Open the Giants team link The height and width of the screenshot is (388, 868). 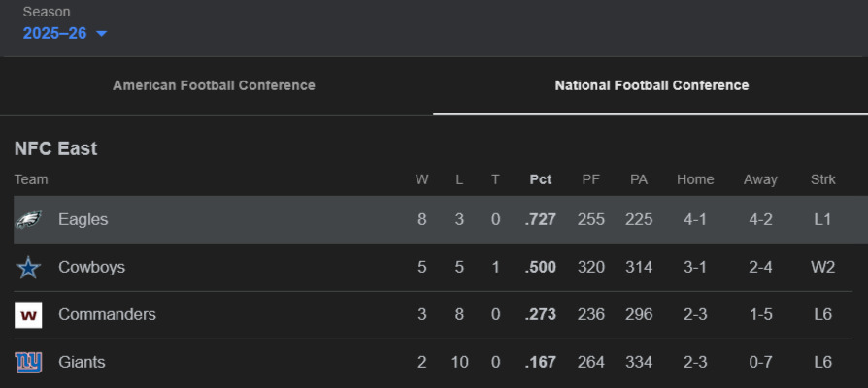point(82,363)
